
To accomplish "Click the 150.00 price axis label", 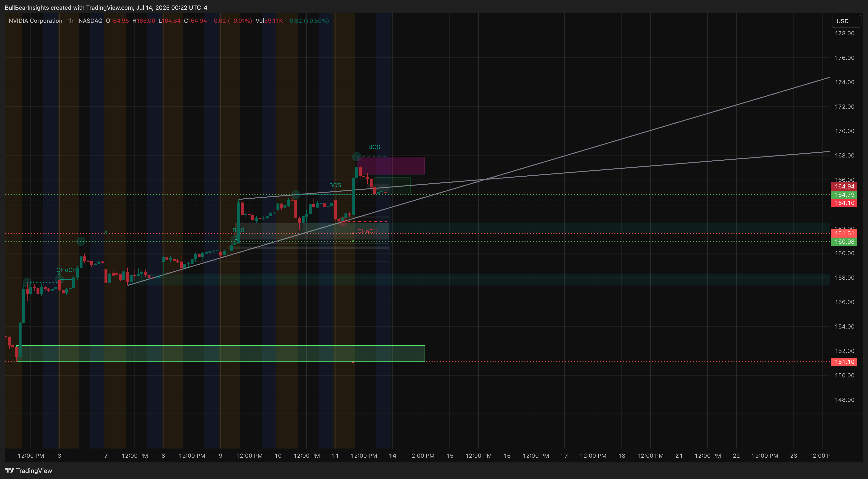I will 844,376.
